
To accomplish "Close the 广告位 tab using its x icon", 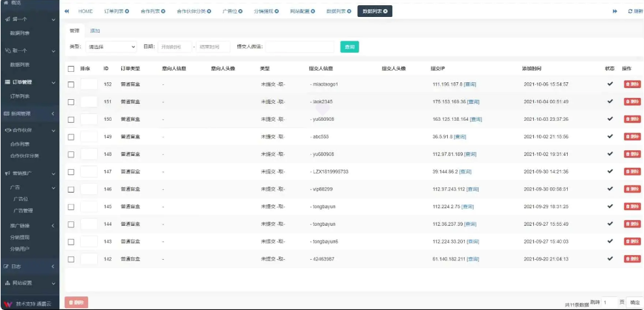I will tap(240, 12).
